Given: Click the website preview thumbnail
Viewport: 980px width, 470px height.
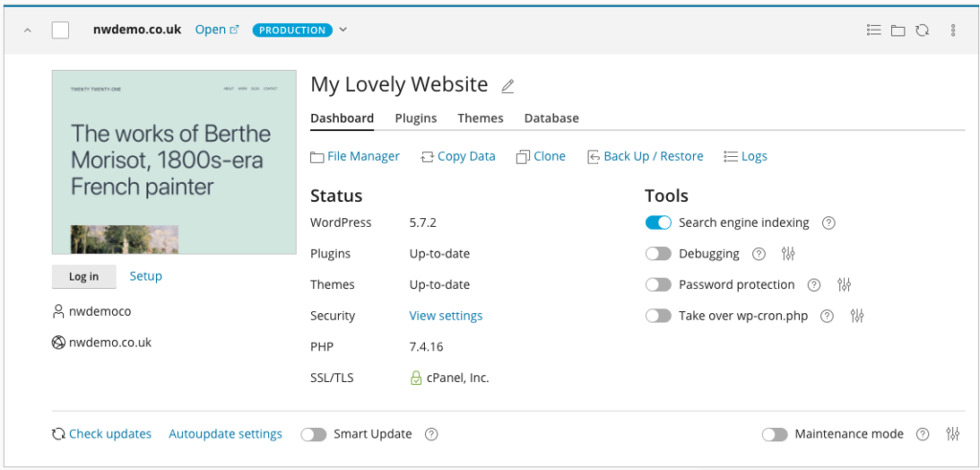Looking at the screenshot, I should pos(174,162).
